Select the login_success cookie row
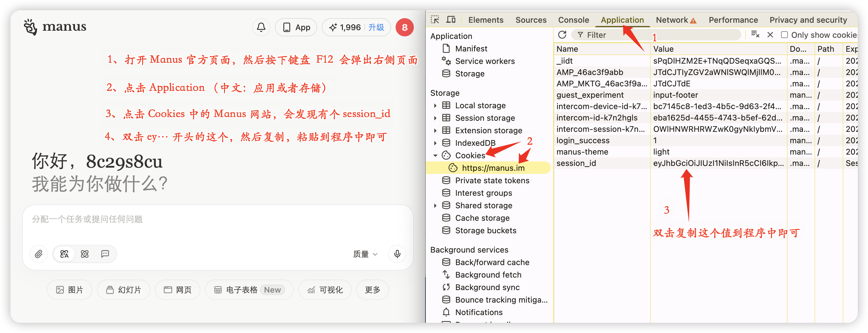The height and width of the screenshot is (333, 868). (706, 140)
